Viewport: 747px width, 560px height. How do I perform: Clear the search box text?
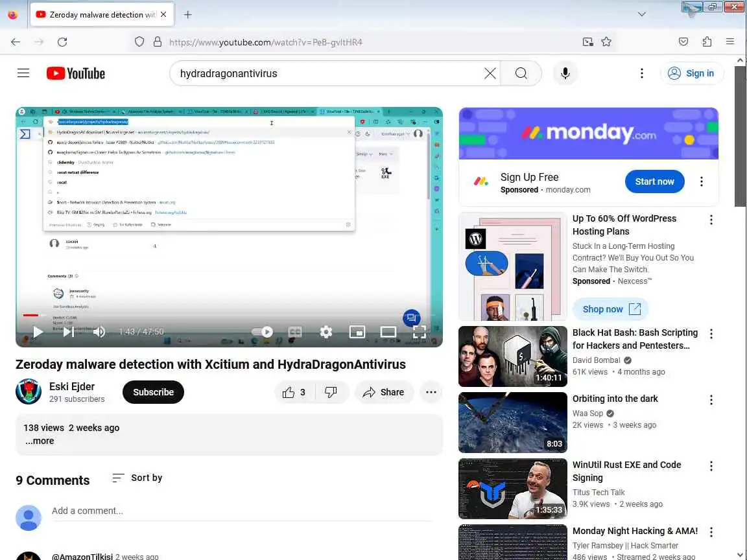point(490,73)
